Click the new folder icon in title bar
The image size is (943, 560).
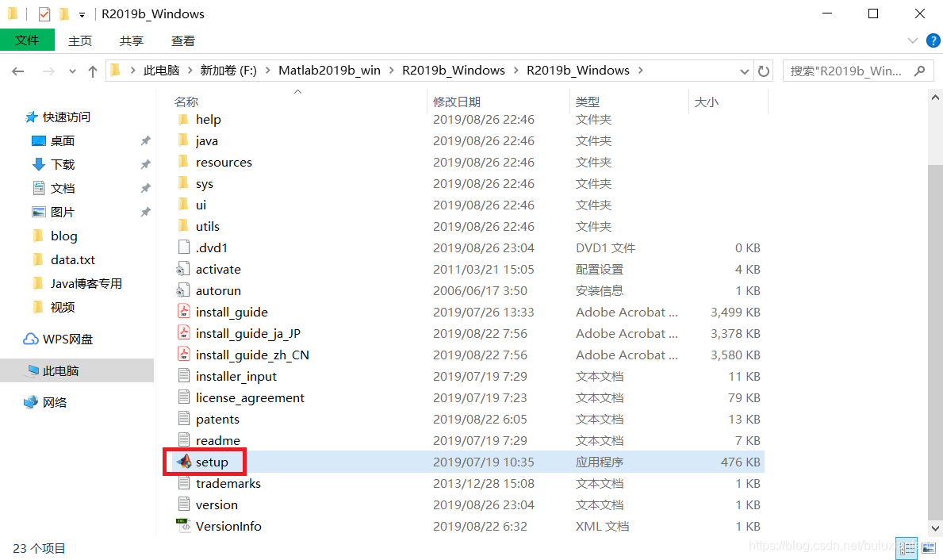point(64,13)
